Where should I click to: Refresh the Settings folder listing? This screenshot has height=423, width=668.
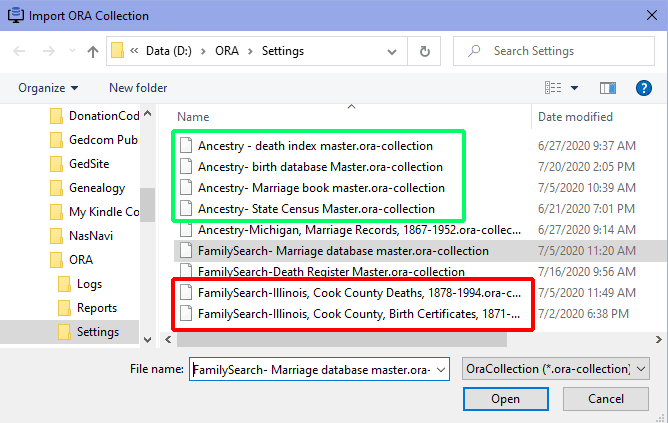425,51
